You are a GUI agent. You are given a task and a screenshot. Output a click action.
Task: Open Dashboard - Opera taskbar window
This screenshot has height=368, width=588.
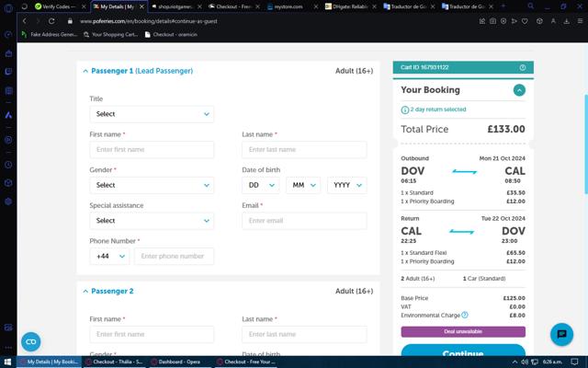tap(179, 362)
